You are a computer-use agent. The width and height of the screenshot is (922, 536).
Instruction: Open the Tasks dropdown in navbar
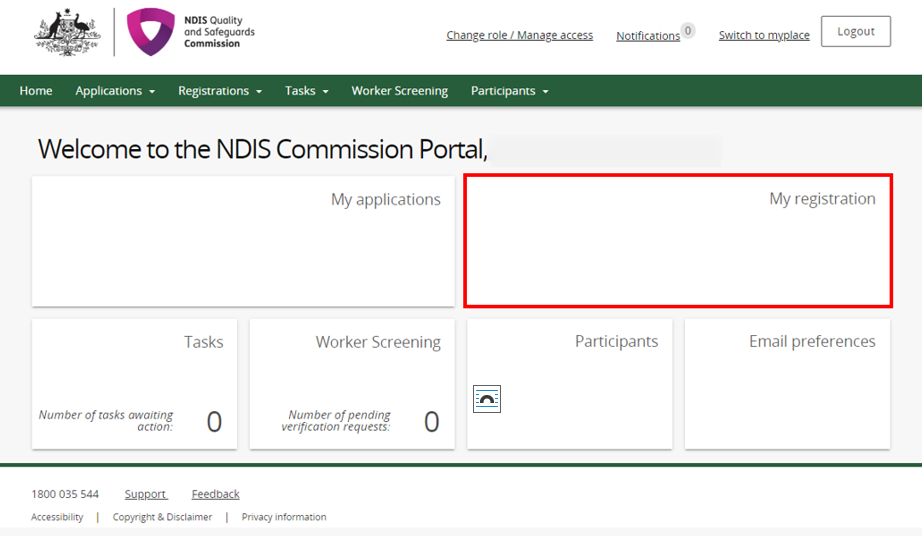[306, 91]
